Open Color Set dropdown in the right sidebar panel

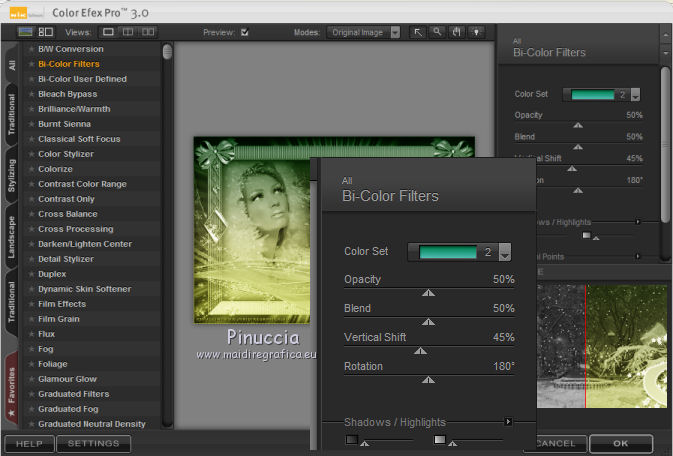[635, 95]
